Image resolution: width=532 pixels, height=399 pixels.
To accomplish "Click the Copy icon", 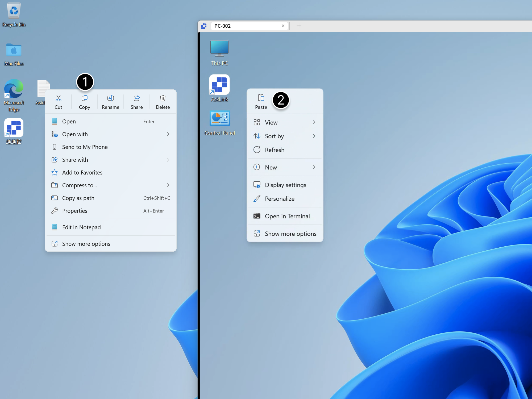I will point(84,102).
